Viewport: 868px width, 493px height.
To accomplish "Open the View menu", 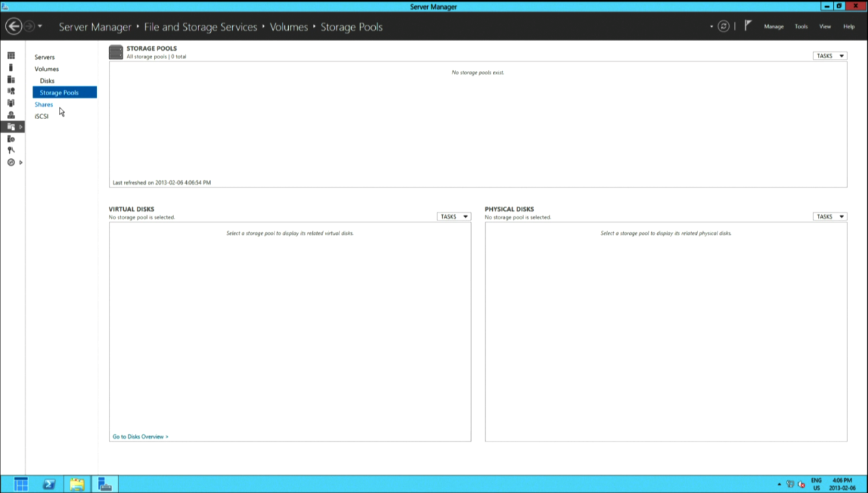I will coord(825,27).
